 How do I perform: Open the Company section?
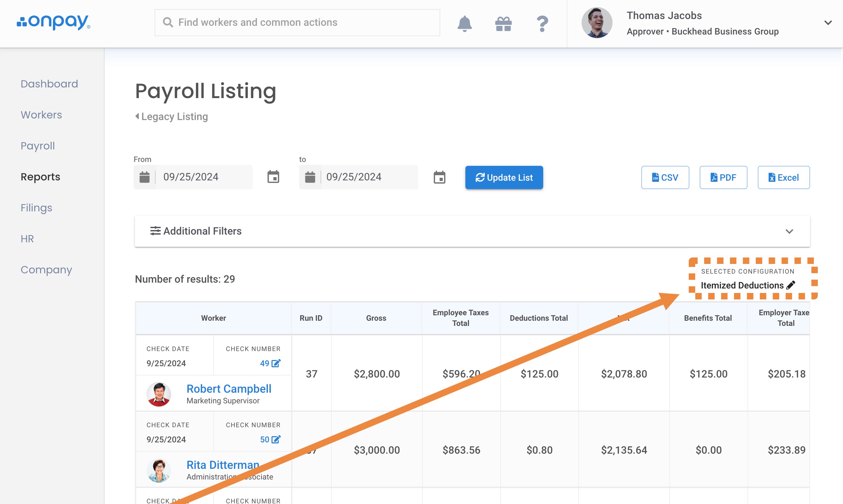[x=46, y=270]
